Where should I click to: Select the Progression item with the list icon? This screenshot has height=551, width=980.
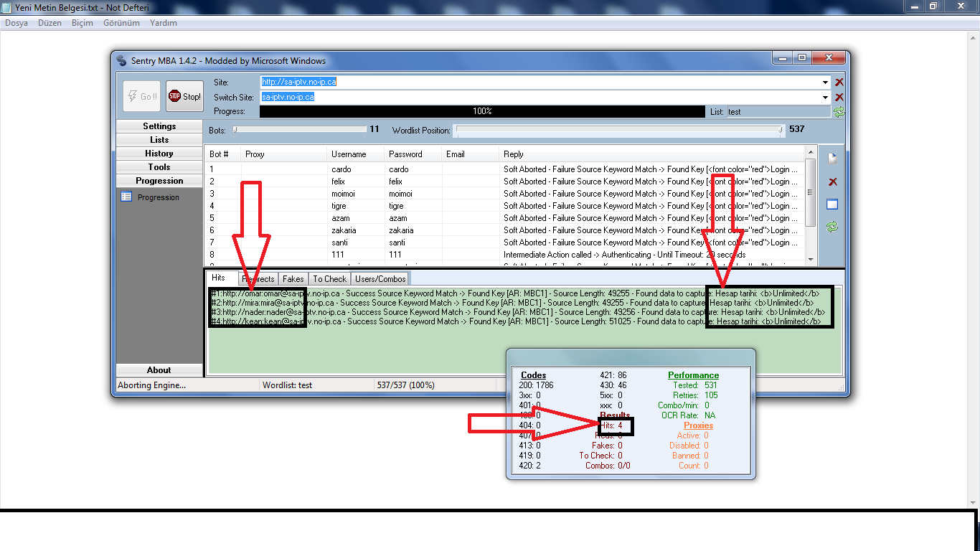pos(158,197)
